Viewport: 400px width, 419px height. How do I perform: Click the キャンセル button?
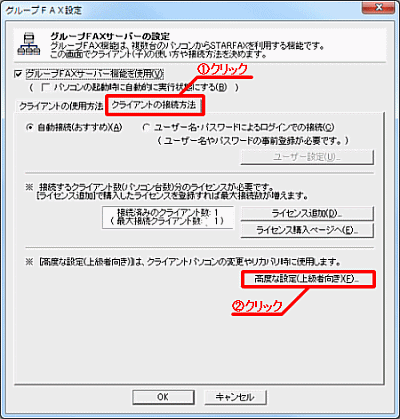click(235, 397)
